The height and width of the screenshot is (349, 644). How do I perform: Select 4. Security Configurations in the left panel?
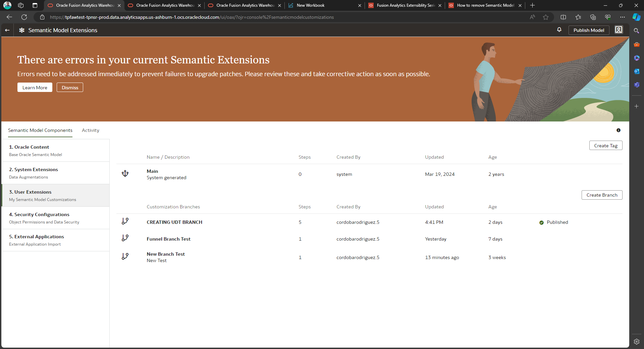[55, 218]
